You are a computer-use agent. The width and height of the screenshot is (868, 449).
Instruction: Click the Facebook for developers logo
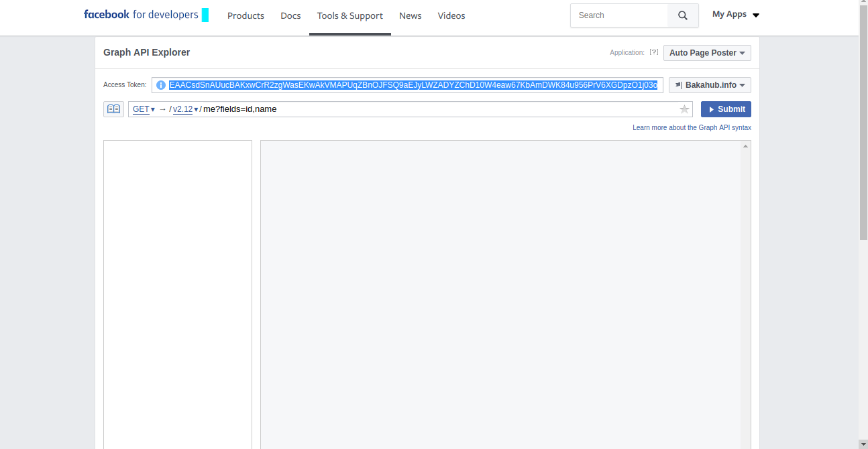pyautogui.click(x=146, y=15)
